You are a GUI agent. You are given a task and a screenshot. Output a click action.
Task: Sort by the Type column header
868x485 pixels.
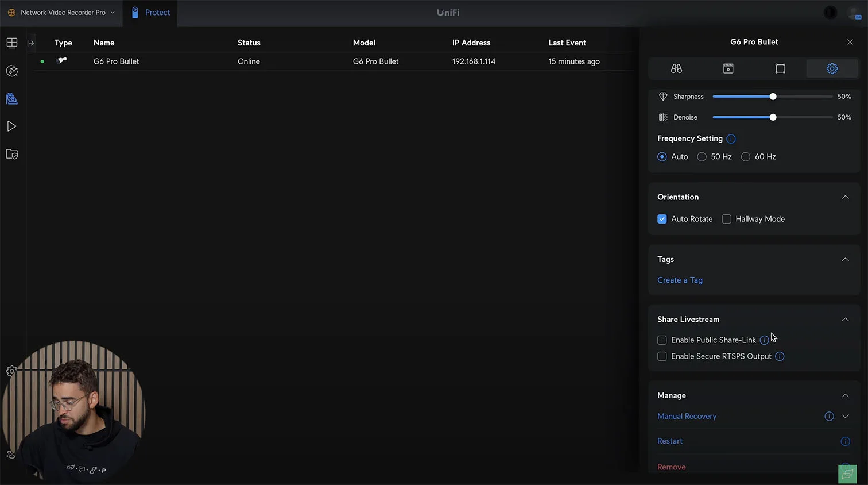tap(63, 43)
